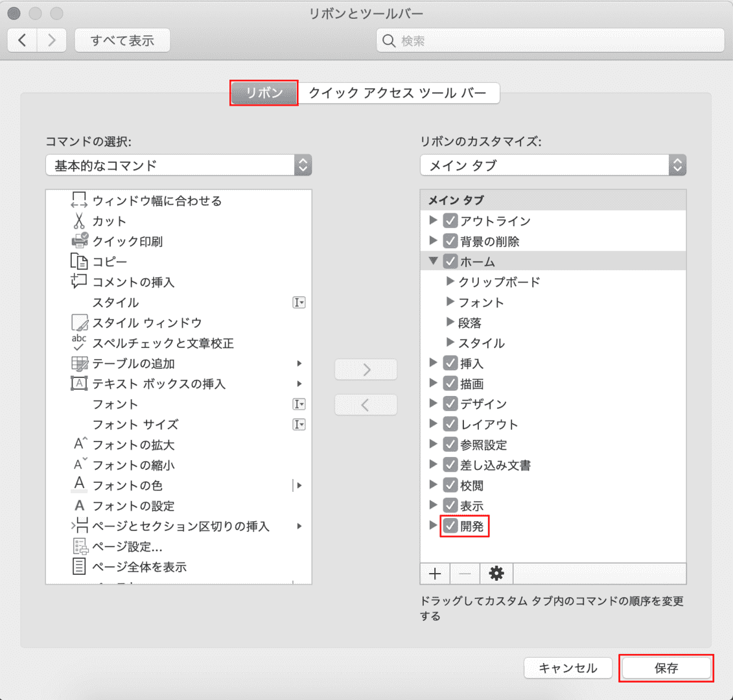
Task: Click the フォントの設定 icon
Action: click(x=79, y=506)
